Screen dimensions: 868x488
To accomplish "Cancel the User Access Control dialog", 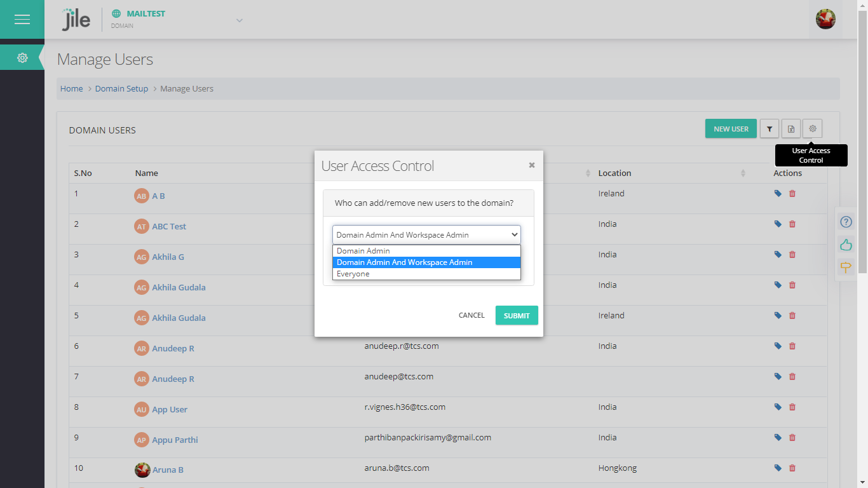I will 471,316.
